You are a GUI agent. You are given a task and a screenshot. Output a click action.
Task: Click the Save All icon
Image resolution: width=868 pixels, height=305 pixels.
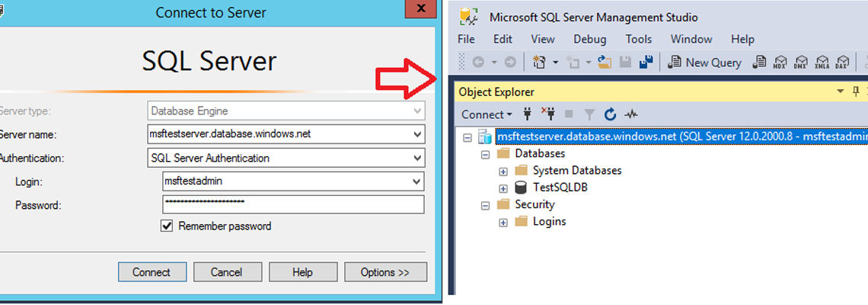tap(646, 62)
